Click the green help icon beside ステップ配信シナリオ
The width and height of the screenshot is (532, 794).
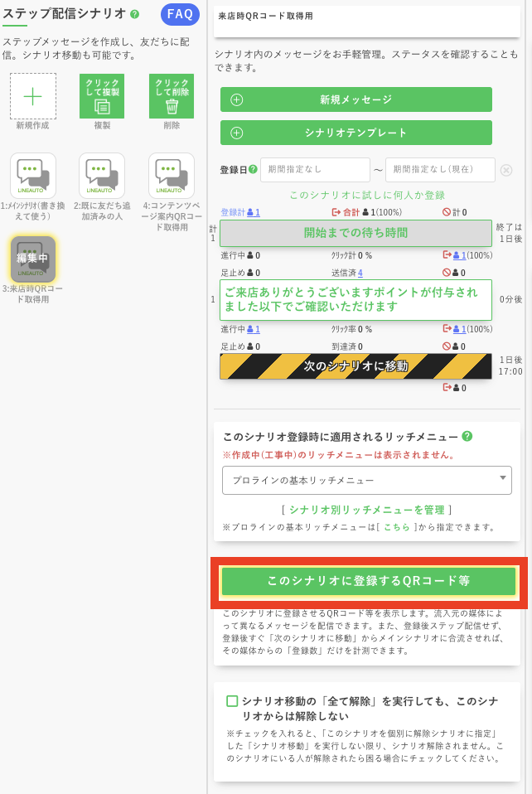coord(135,14)
